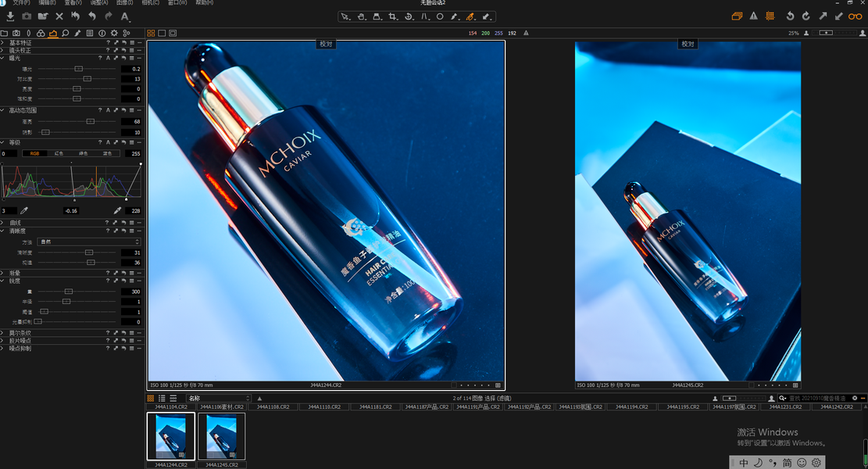Click the Import images download icon
868x469 pixels.
[x=10, y=16]
